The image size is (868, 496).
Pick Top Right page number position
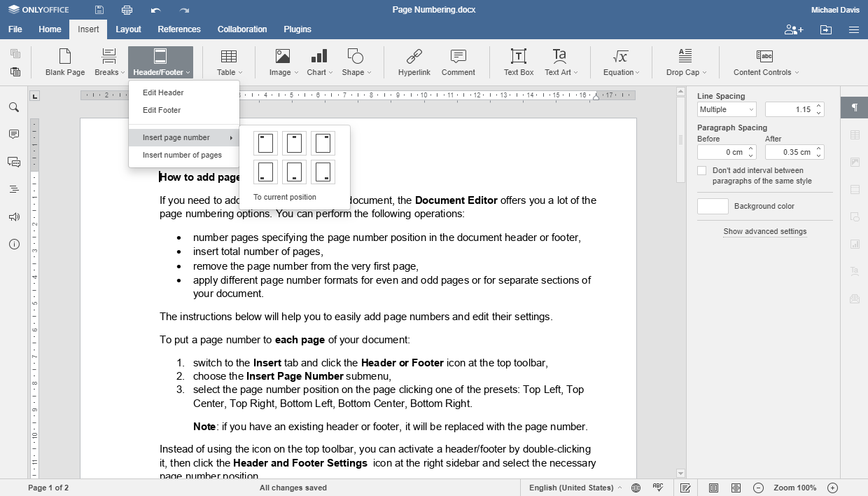(323, 144)
